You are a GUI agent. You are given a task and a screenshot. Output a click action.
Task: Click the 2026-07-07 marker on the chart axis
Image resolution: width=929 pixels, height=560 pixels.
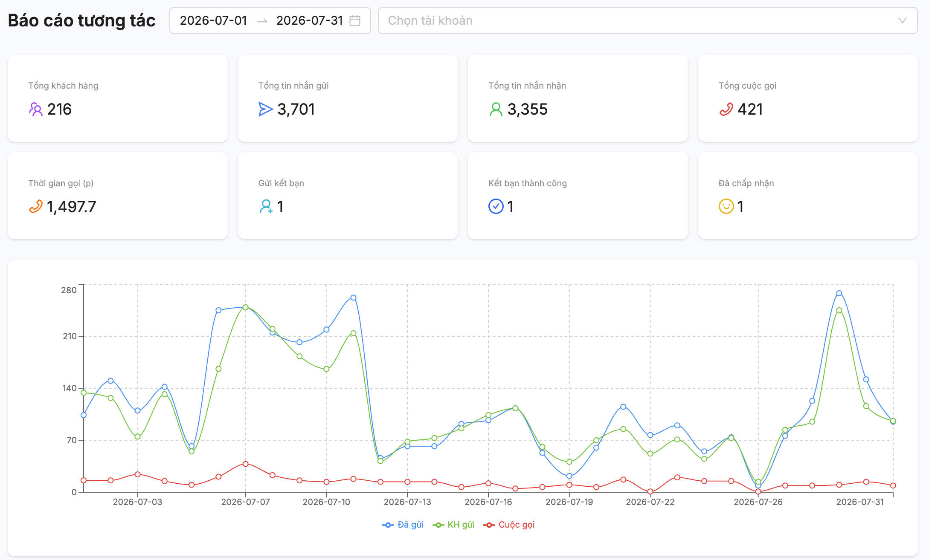(245, 502)
